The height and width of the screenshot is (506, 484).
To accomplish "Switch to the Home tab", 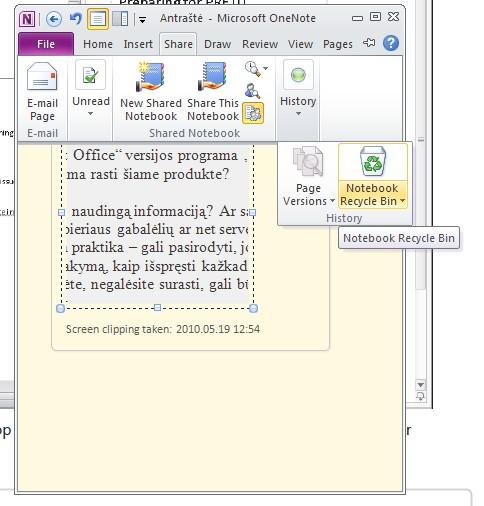I will point(98,44).
